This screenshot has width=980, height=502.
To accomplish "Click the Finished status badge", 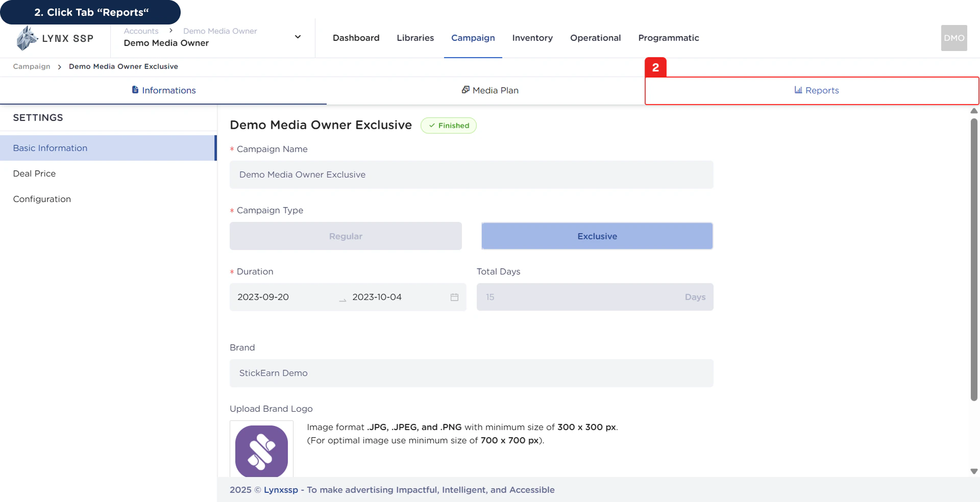I will [x=449, y=125].
